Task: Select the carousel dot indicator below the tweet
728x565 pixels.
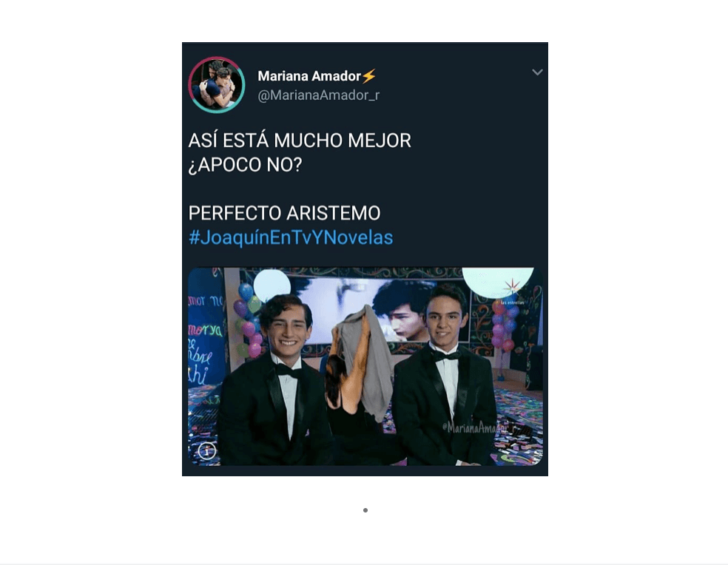Action: click(x=365, y=510)
